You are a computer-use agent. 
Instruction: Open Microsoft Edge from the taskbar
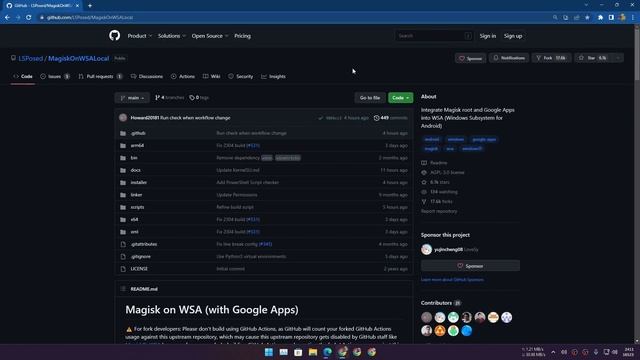coord(327,352)
